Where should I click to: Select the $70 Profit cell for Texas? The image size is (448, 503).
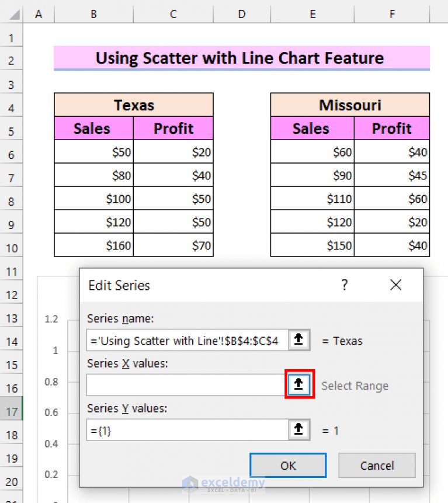tap(173, 245)
